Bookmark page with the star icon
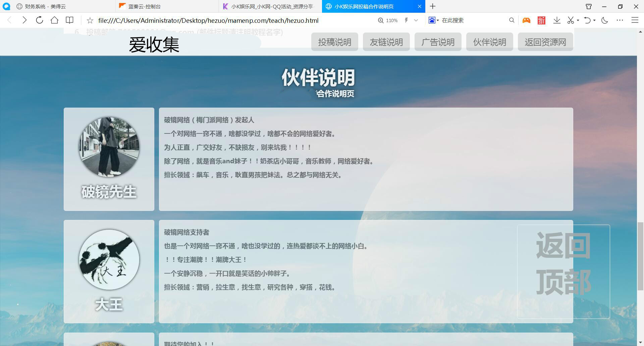This screenshot has height=346, width=644. [90, 20]
